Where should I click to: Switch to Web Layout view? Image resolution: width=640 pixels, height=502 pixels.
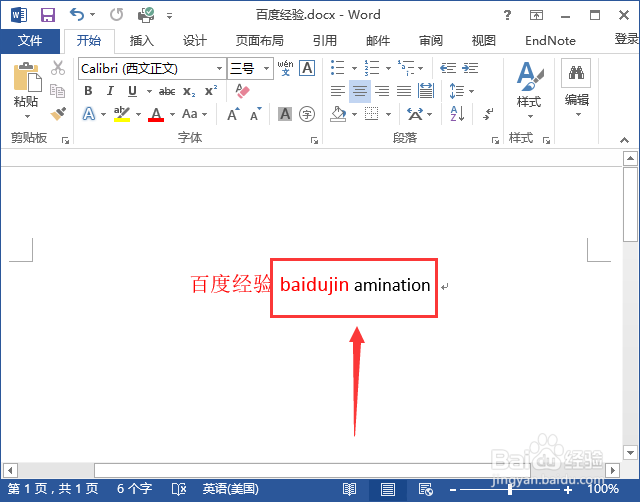(x=426, y=489)
